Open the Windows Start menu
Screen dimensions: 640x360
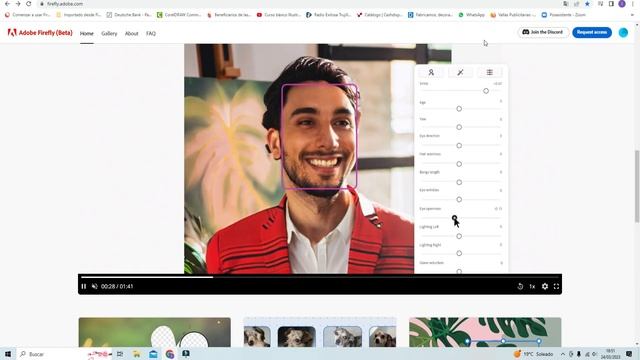pyautogui.click(x=8, y=354)
